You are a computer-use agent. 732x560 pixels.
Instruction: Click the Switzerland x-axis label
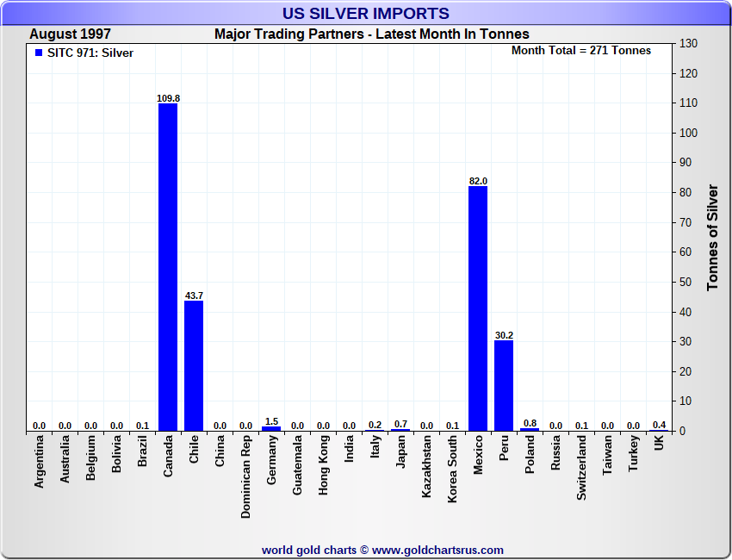[x=582, y=467]
